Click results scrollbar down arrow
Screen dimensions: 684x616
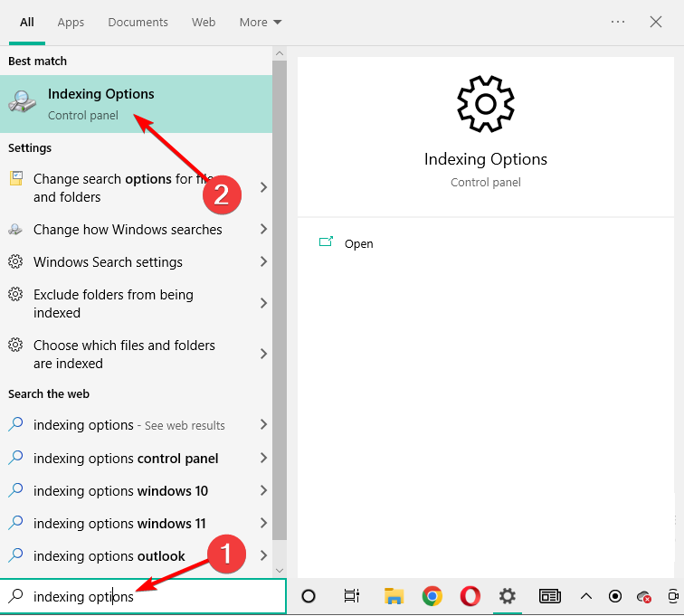tap(280, 570)
